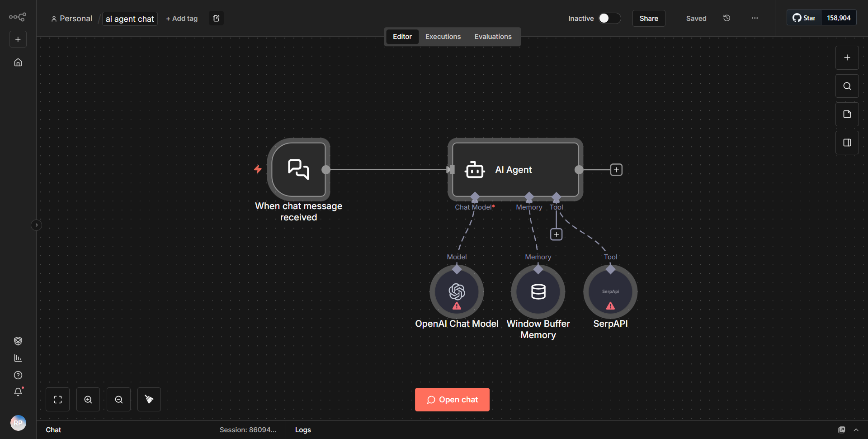Switch to the Executions tab

point(443,36)
